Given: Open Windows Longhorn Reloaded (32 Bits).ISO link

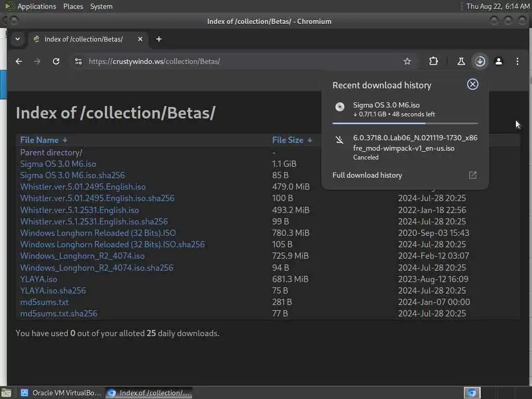Looking at the screenshot, I should pos(98,233).
